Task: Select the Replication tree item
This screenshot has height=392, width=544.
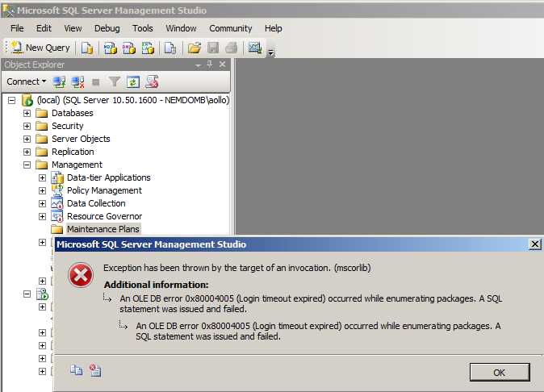Action: (73, 152)
